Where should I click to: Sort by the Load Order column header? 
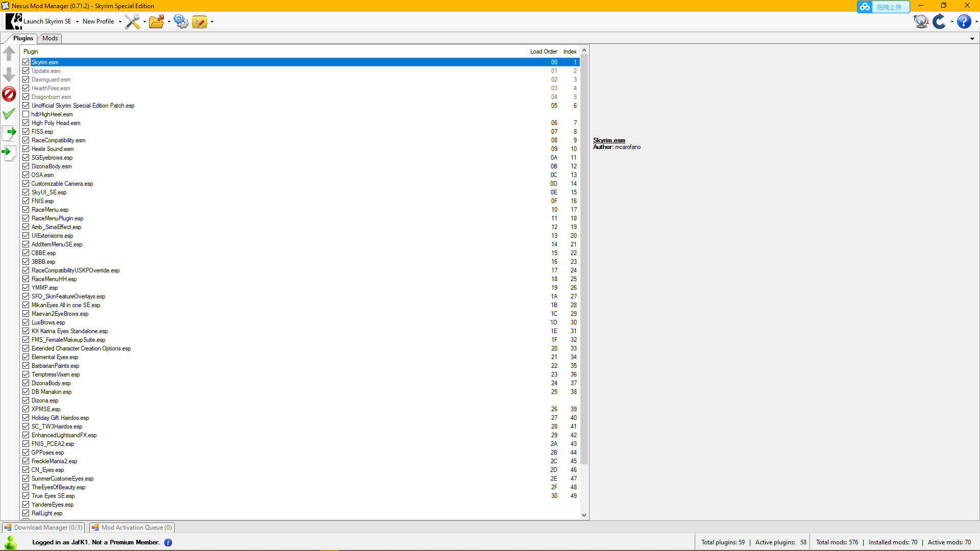coord(544,52)
